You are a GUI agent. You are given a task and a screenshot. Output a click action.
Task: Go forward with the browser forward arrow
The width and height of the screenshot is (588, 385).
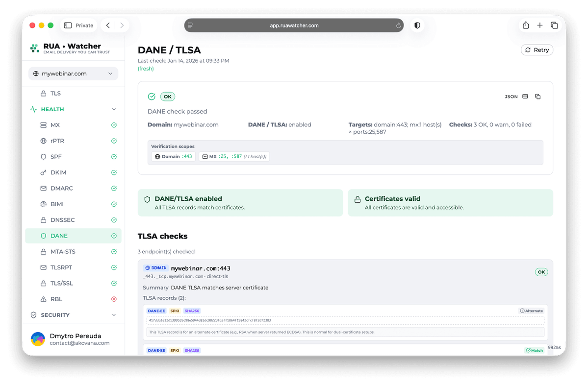coord(122,25)
